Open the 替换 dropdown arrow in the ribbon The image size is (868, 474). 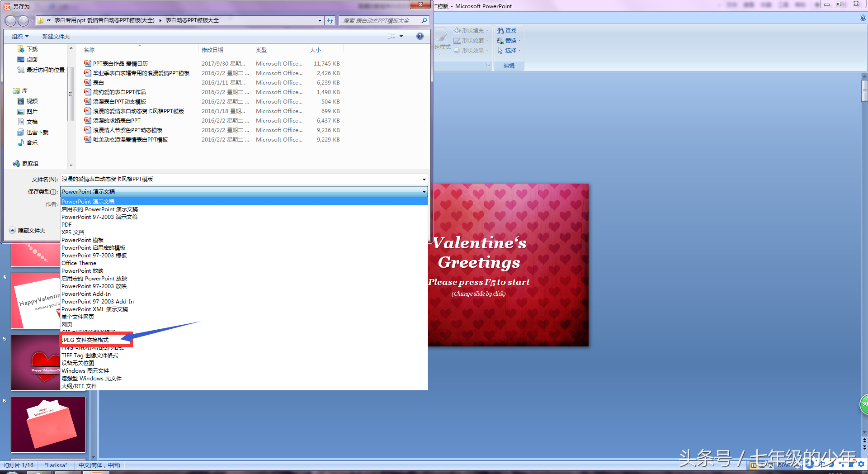click(x=519, y=41)
